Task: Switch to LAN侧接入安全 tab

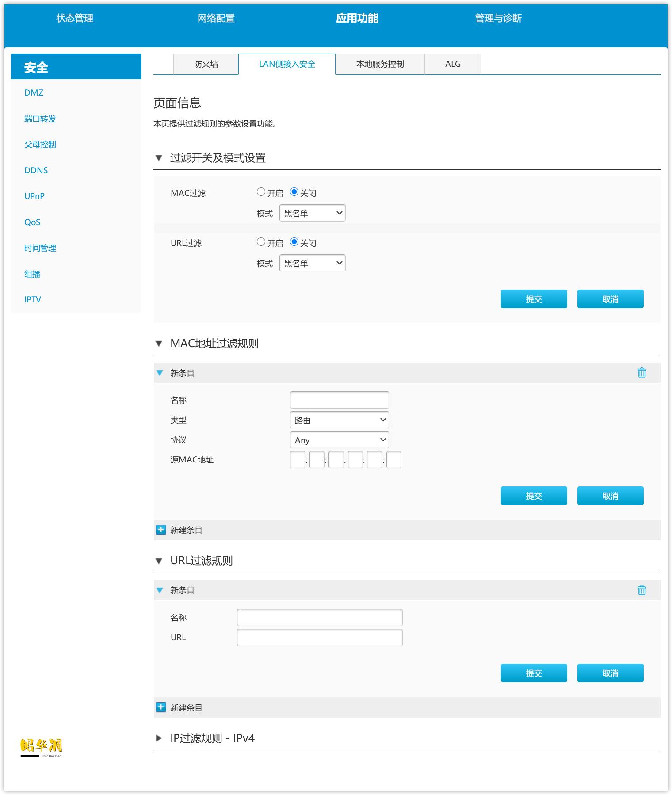Action: point(287,64)
